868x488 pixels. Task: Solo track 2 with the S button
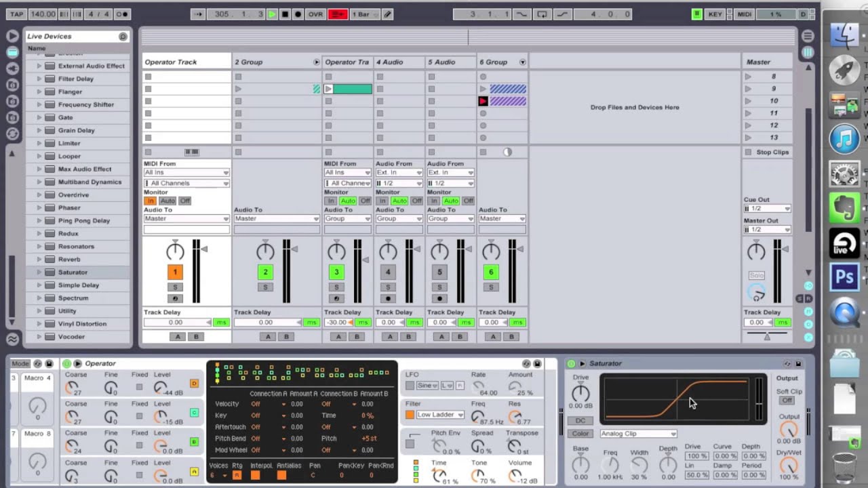click(265, 287)
